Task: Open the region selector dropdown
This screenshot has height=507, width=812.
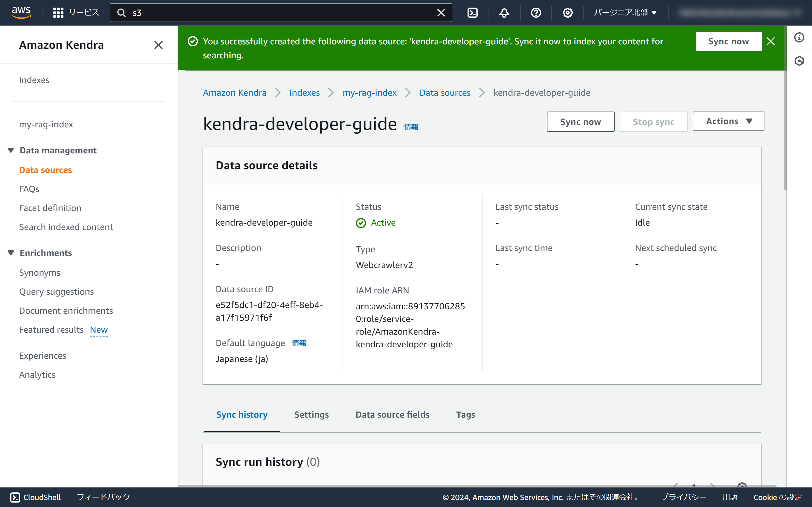Action: tap(625, 13)
